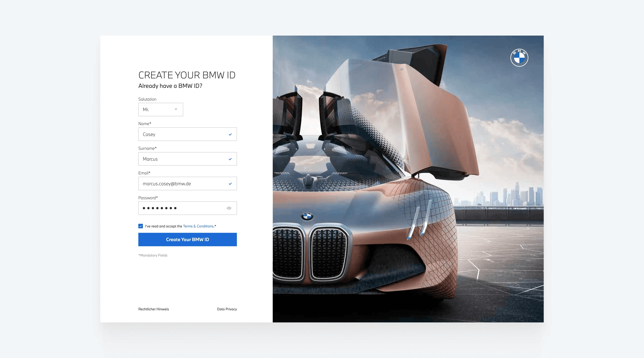Click the BMW emblem on car hood
The image size is (644, 358).
[307, 216]
